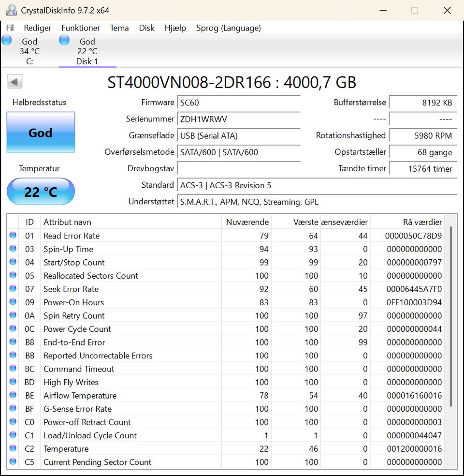Open the Funktioner menu

point(81,28)
